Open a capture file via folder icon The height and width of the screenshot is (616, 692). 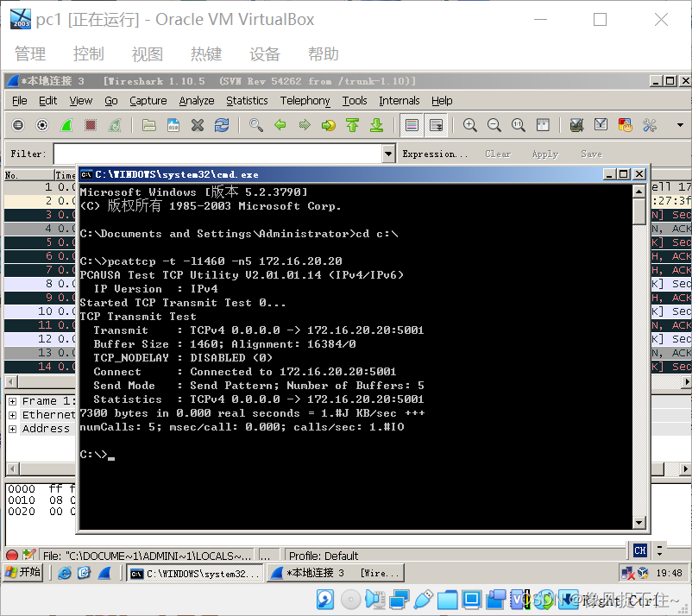coord(148,125)
